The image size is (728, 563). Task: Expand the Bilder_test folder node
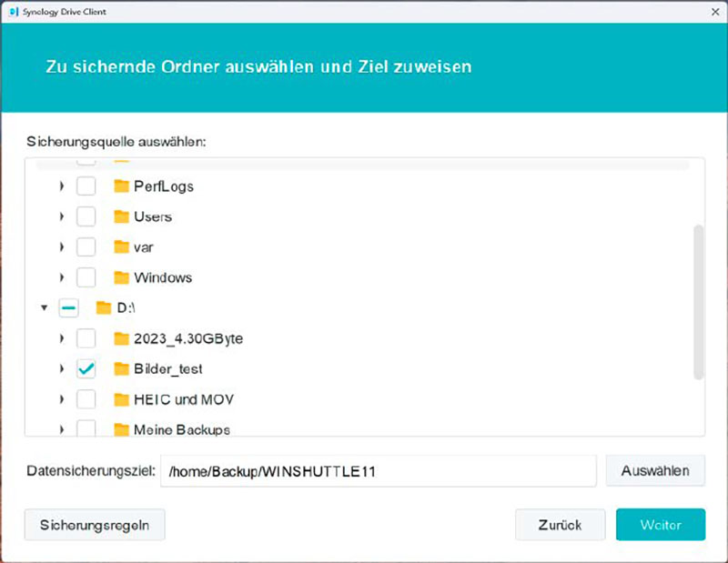pos(61,369)
